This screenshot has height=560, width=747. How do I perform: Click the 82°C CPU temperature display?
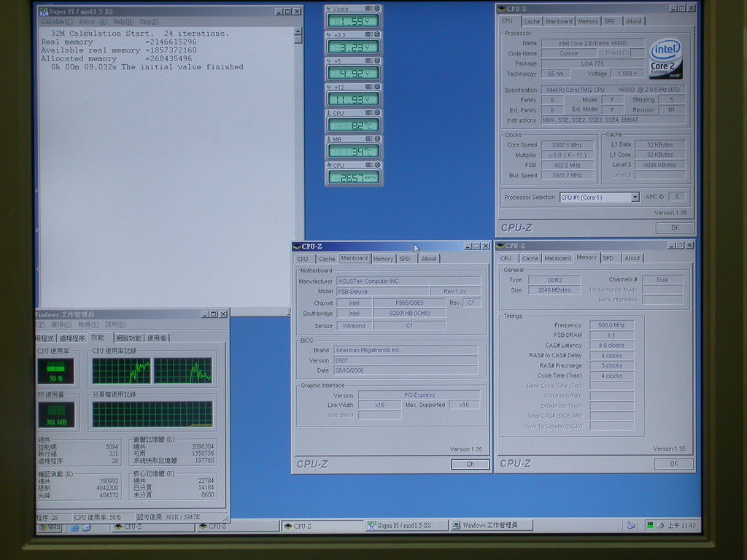click(x=353, y=125)
